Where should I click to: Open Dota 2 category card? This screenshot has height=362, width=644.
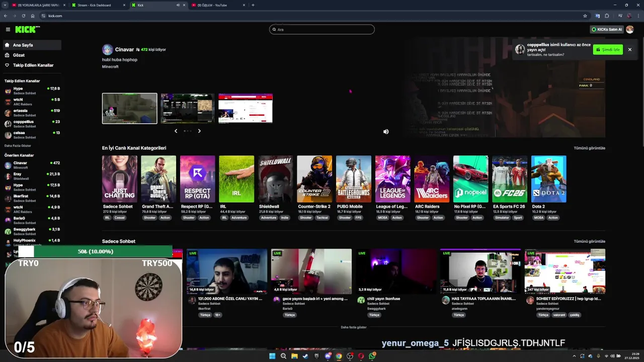(548, 179)
